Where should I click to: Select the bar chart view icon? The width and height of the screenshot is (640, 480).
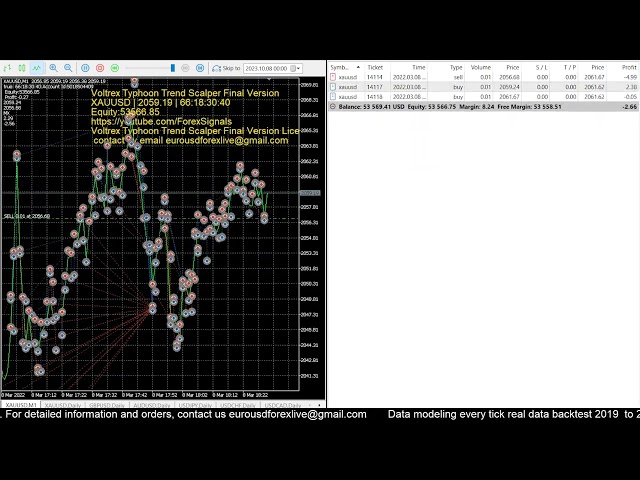coord(9,68)
